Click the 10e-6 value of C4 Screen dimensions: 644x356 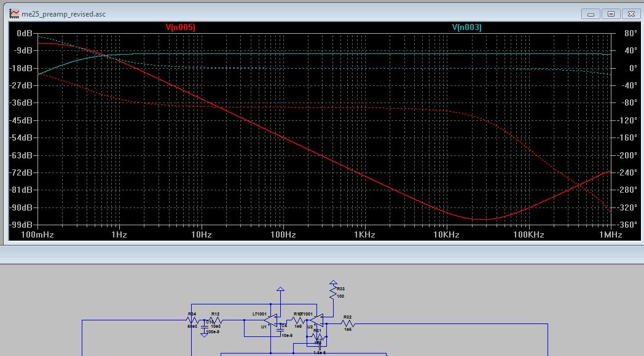click(287, 336)
